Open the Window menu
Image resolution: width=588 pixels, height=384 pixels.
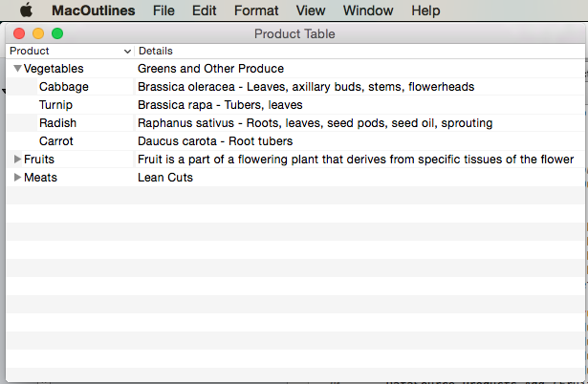[x=368, y=11]
